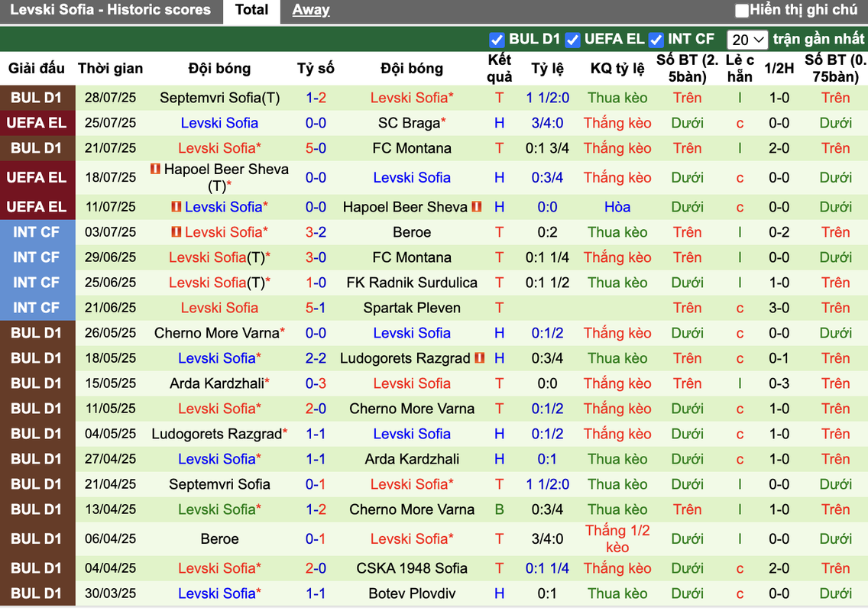This screenshot has height=611, width=868.
Task: Click the Hòa result on 11/07/25
Action: point(617,207)
